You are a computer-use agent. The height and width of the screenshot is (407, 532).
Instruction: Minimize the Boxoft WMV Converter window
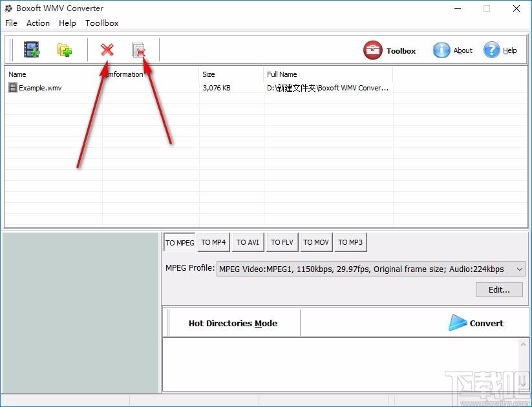click(458, 8)
